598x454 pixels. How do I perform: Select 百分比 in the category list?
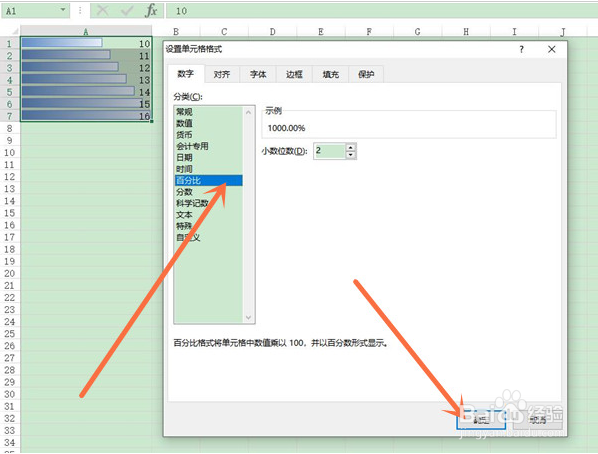tap(208, 180)
